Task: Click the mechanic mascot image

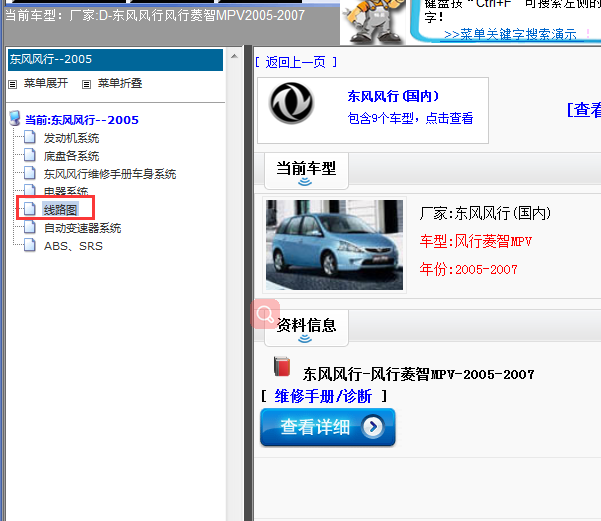Action: pyautogui.click(x=373, y=21)
